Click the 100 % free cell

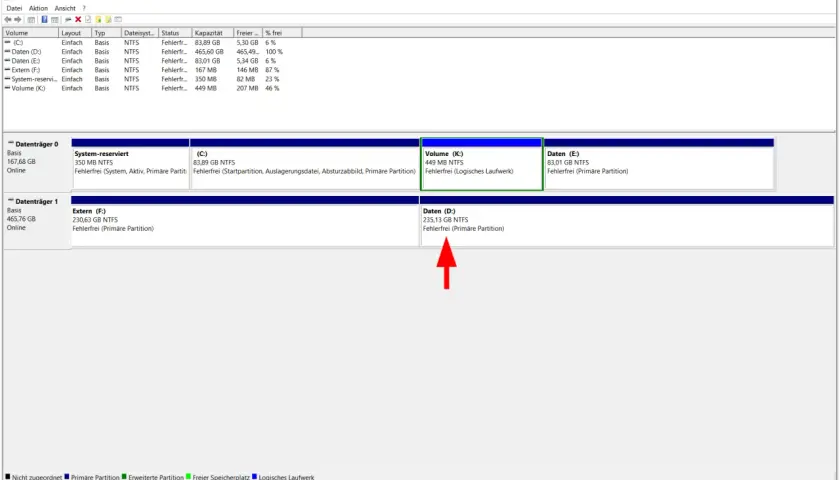pos(274,51)
